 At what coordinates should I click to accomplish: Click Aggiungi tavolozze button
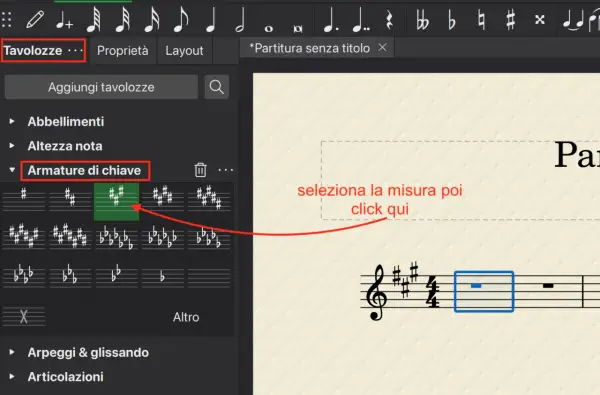[101, 87]
